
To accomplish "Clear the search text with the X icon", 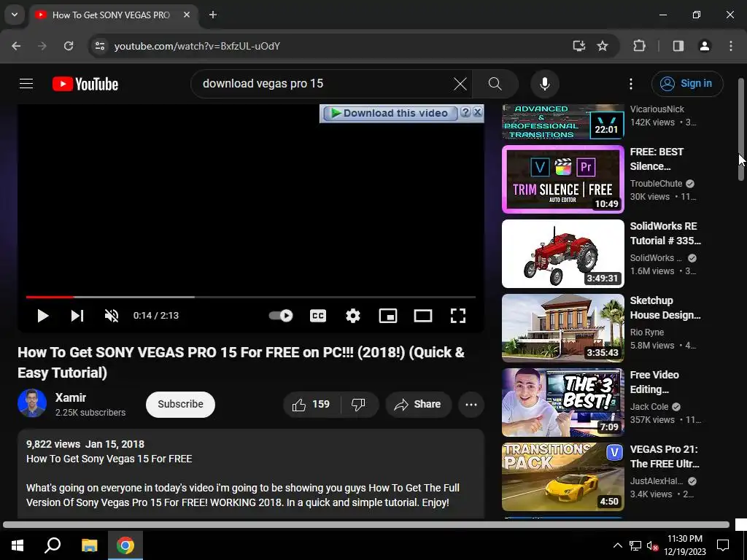I will click(x=460, y=84).
